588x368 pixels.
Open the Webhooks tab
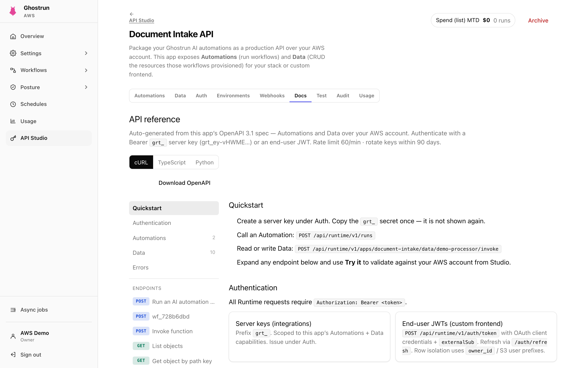point(272,96)
